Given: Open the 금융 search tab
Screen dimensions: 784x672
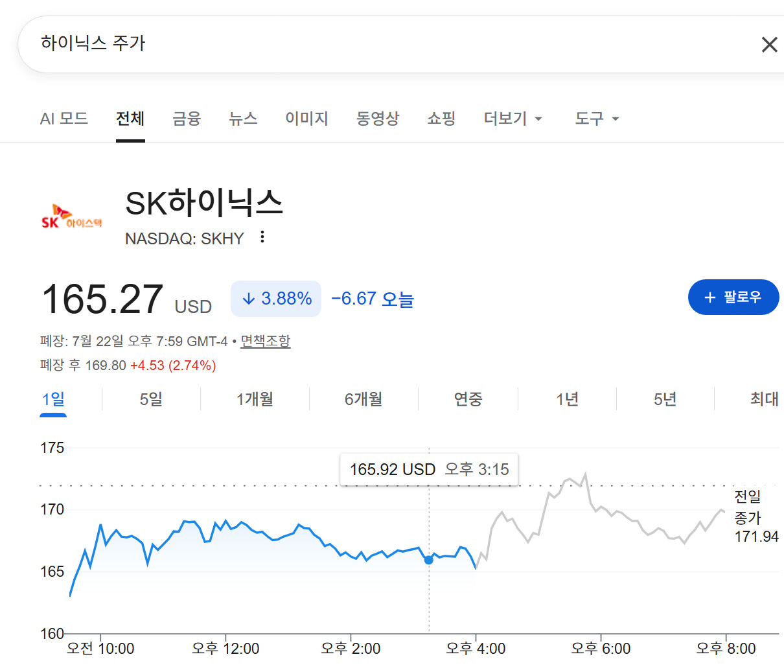Looking at the screenshot, I should tap(187, 119).
